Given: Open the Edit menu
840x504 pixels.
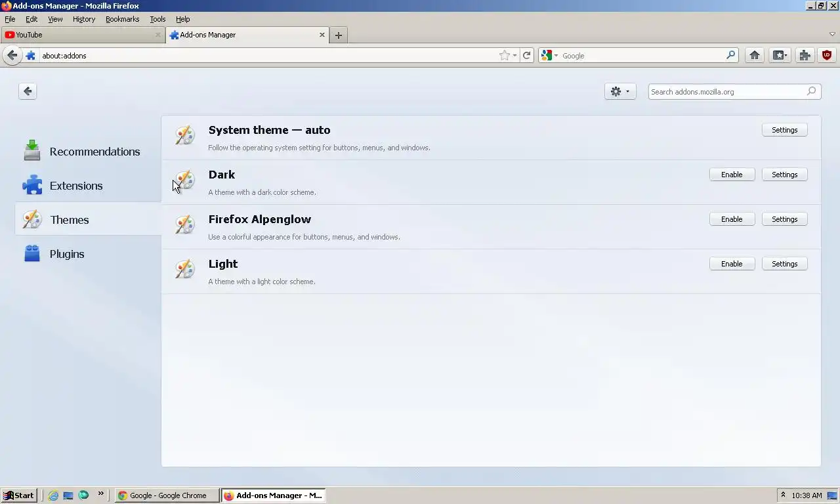Looking at the screenshot, I should (x=31, y=19).
